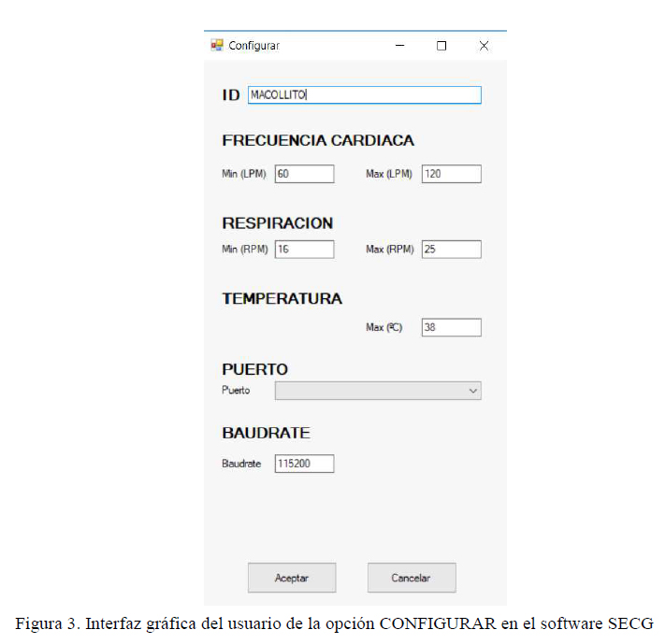Edit the Max (ºC) temperature field

[452, 327]
